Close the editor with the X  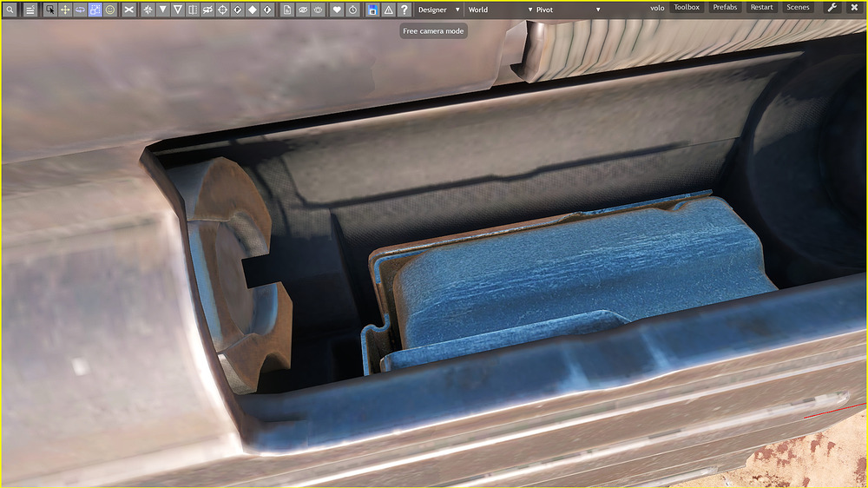click(x=854, y=8)
